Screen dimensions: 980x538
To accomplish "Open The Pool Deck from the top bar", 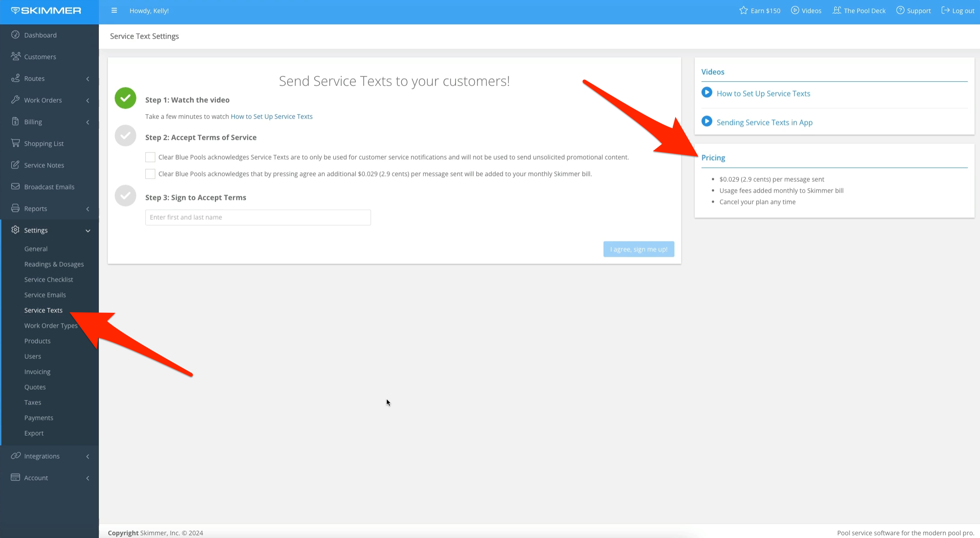I will (x=859, y=10).
